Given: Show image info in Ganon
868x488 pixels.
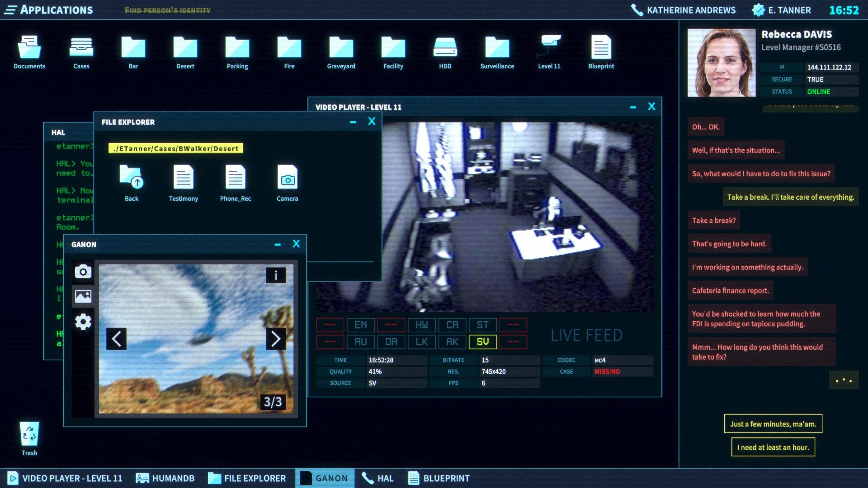Looking at the screenshot, I should click(x=276, y=275).
